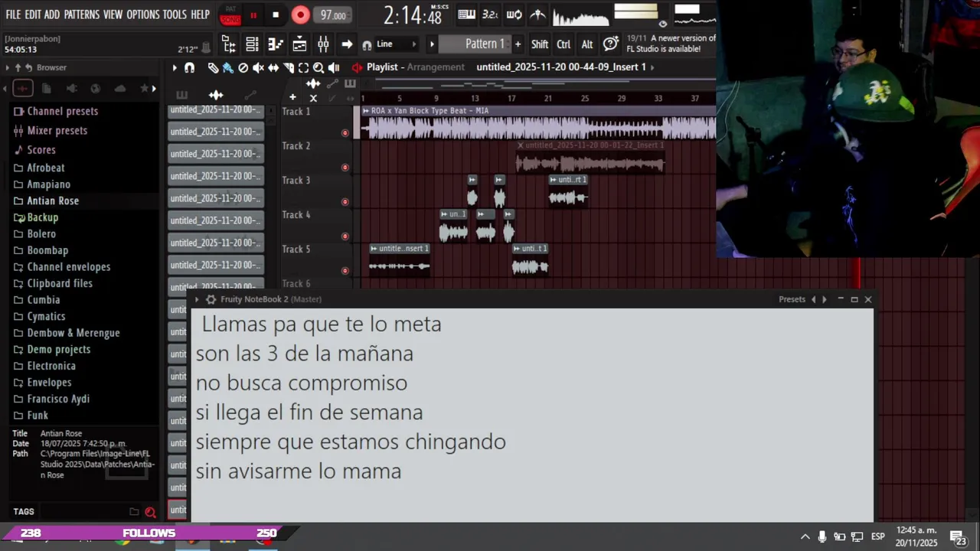The height and width of the screenshot is (551, 980).
Task: Mute Track 2 via its red dot
Action: click(345, 168)
